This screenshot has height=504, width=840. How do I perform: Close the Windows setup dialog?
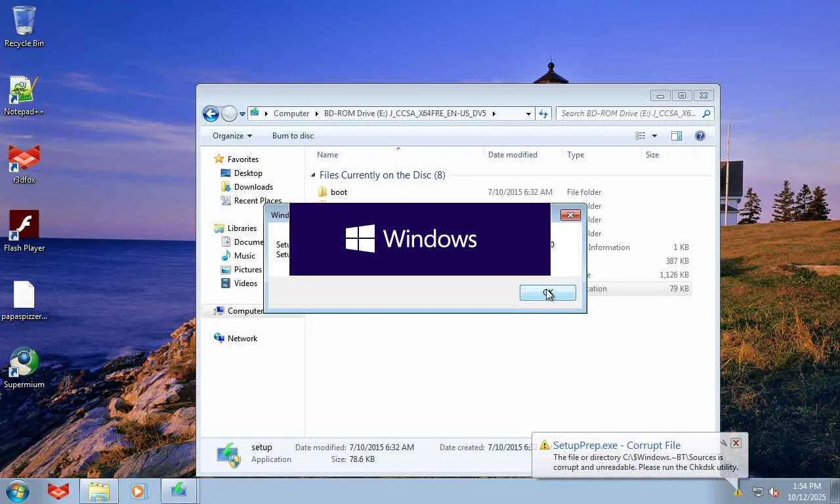[x=570, y=215]
